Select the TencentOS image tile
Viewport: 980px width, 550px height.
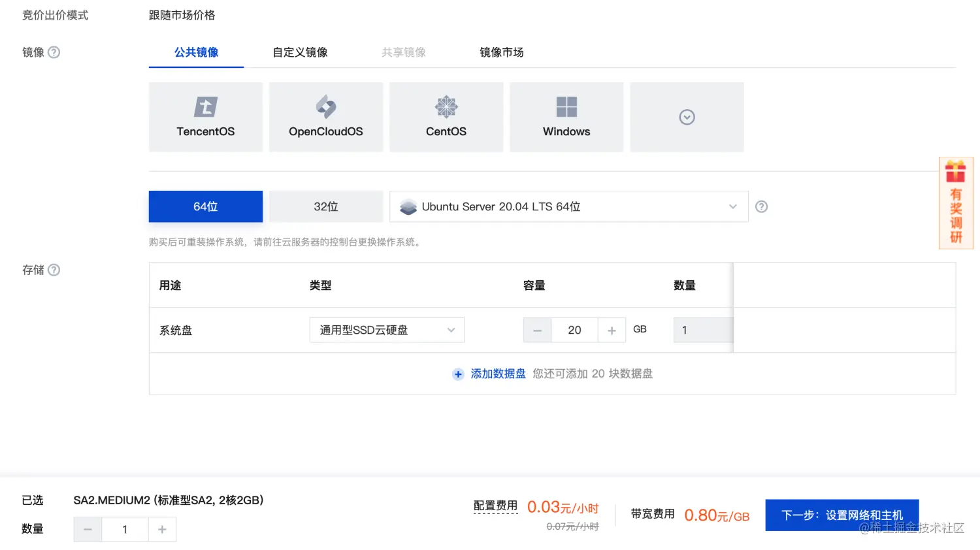tap(206, 117)
